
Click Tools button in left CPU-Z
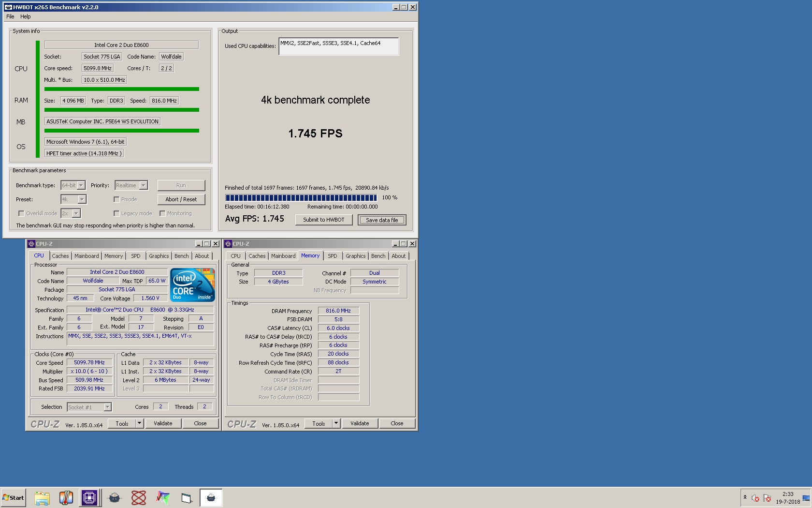(x=122, y=423)
